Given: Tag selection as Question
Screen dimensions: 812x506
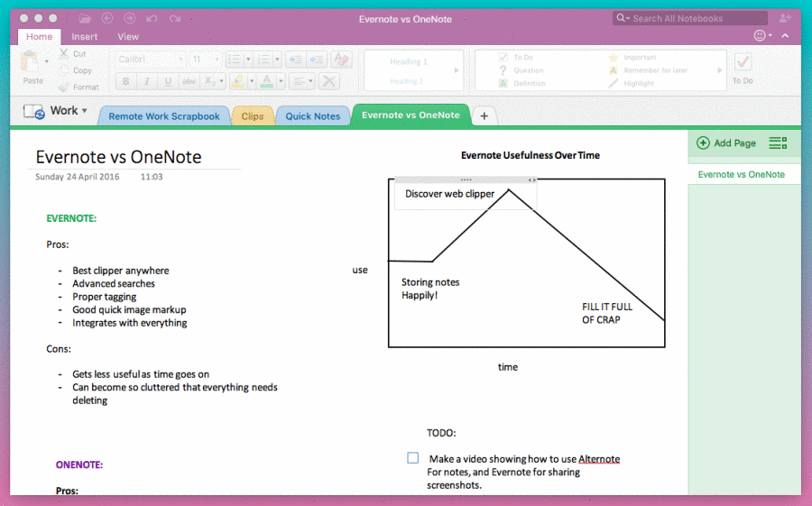Looking at the screenshot, I should tap(521, 70).
